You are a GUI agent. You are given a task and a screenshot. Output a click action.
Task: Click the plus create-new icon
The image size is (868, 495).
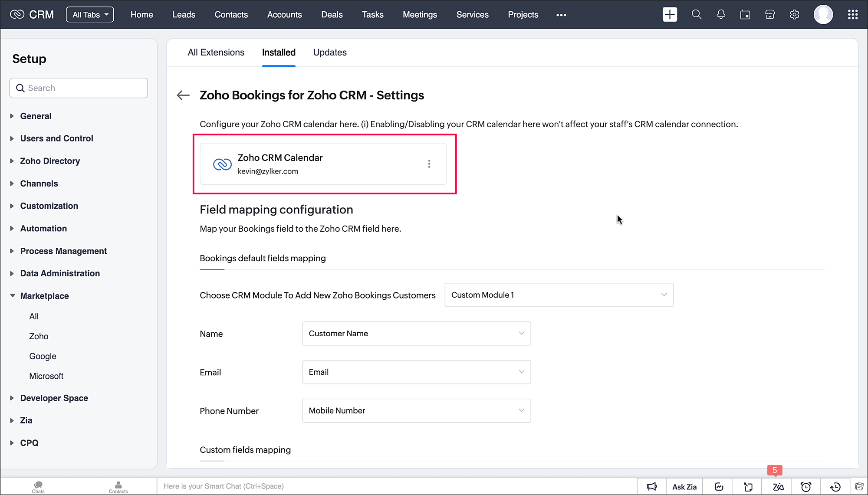[x=670, y=14]
